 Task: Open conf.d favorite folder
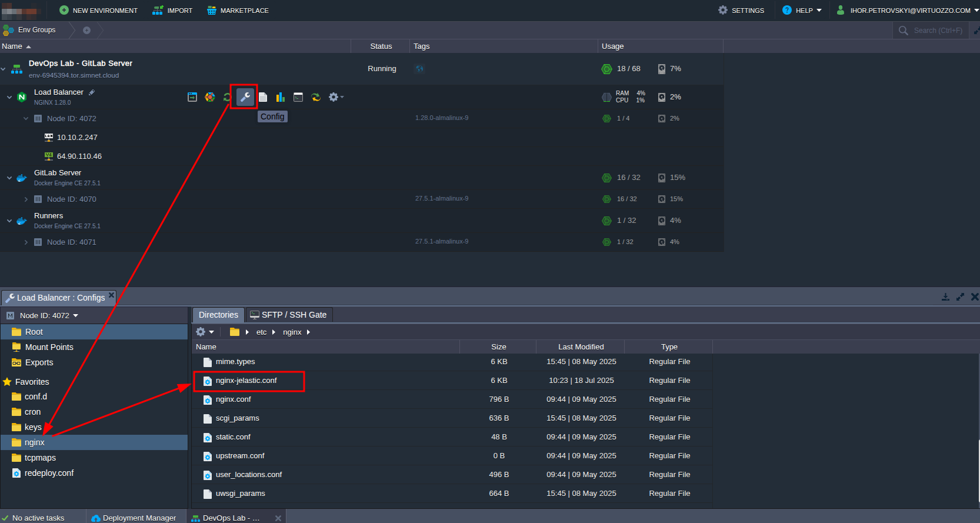click(94, 397)
